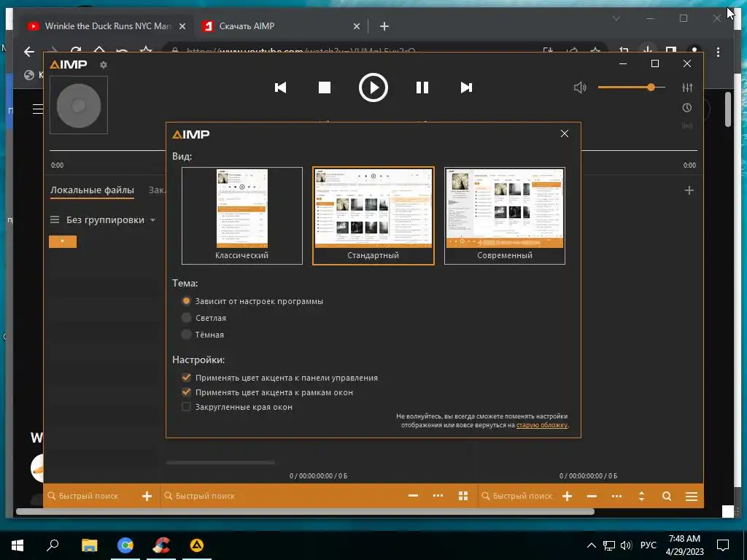Click the previous track button in AIMP

point(281,87)
